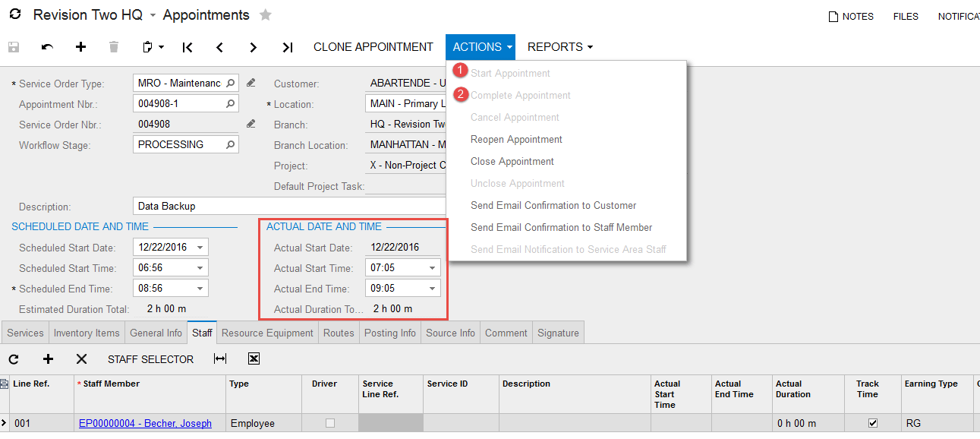Click the Location field MAIN - Primary
The width and height of the screenshot is (980, 439).
(405, 103)
